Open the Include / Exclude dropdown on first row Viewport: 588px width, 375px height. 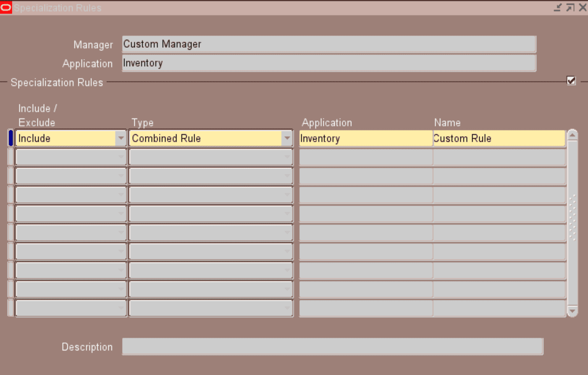pos(122,138)
